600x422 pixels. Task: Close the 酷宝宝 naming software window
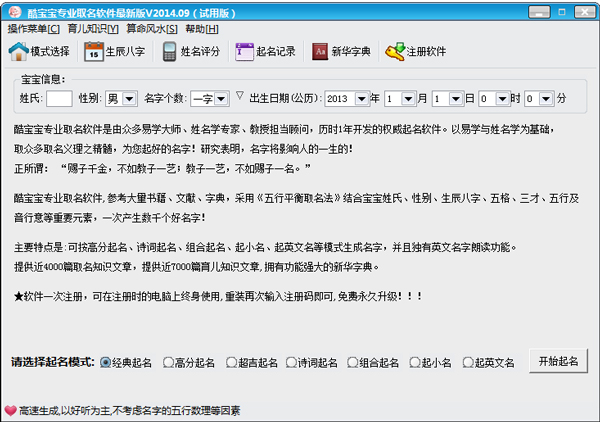coord(584,12)
